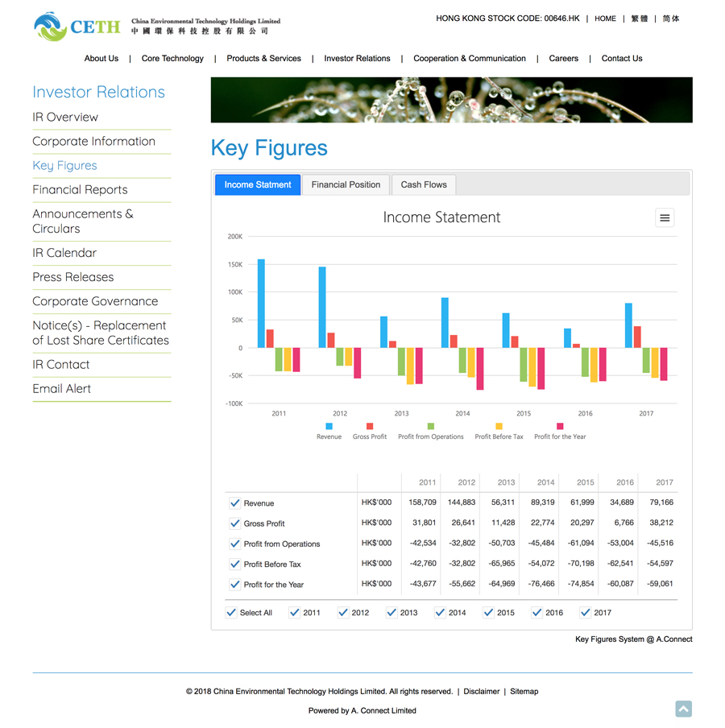Image resolution: width=725 pixels, height=728 pixels.
Task: Open IR Overview in sidebar
Action: click(x=65, y=117)
